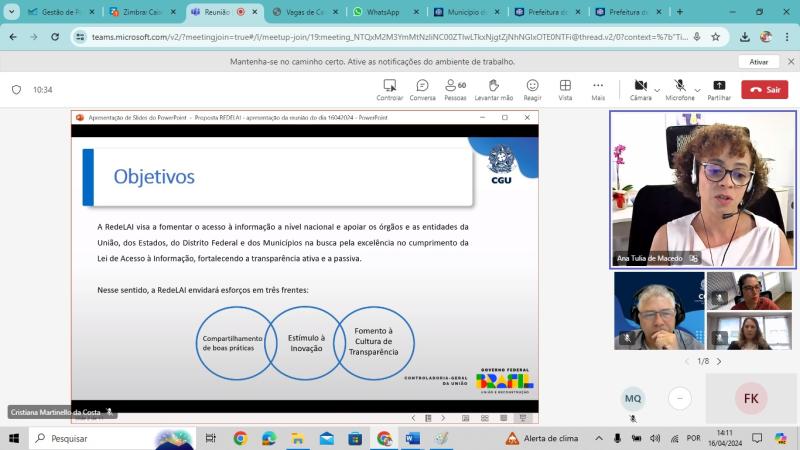Image resolution: width=800 pixels, height=450 pixels.
Task: Show the Pessoas participants list
Action: (x=455, y=90)
